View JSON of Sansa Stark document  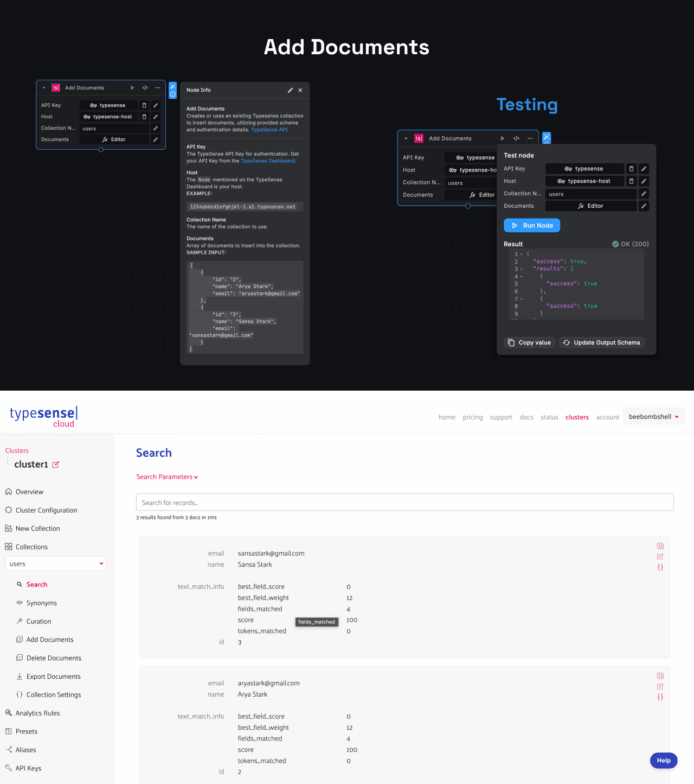[660, 567]
